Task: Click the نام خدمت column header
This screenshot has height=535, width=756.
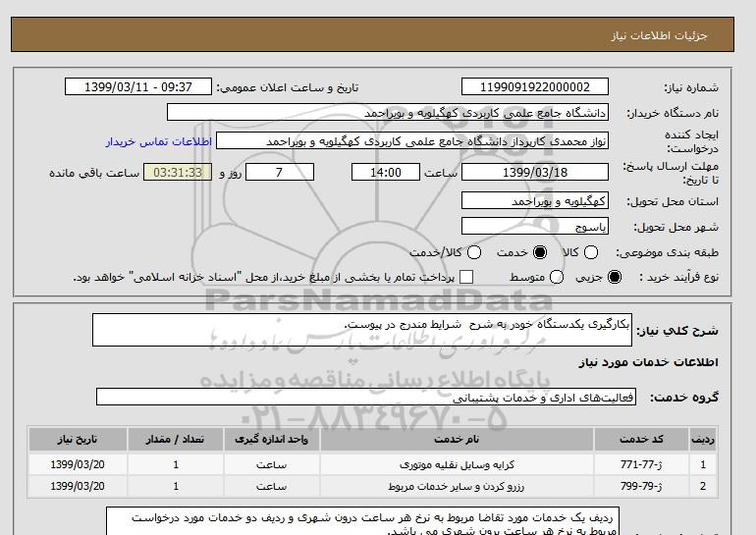Action: coord(457,439)
